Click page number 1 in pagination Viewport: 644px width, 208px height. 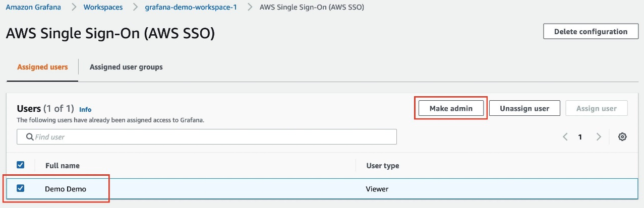click(x=580, y=137)
